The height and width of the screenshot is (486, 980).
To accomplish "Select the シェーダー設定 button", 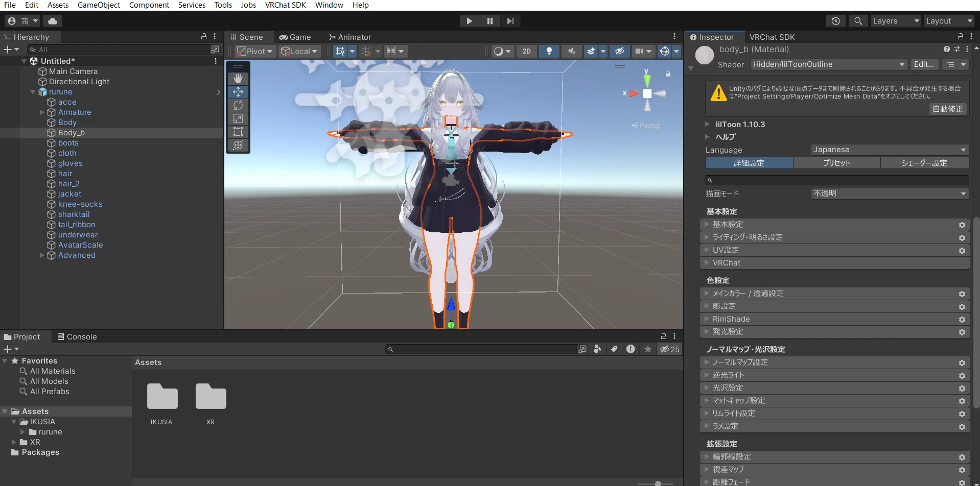I will [924, 163].
